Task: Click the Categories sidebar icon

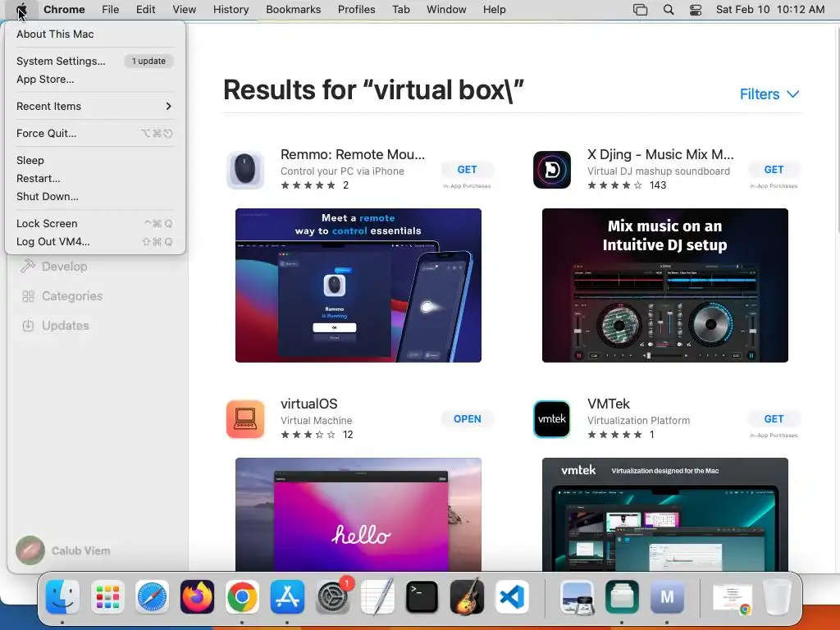Action: point(29,296)
